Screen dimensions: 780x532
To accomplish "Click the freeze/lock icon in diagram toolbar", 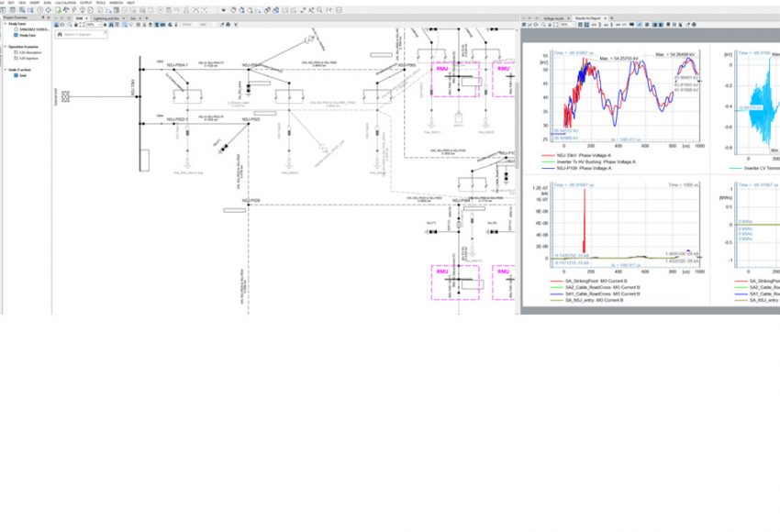I will click(54, 25).
